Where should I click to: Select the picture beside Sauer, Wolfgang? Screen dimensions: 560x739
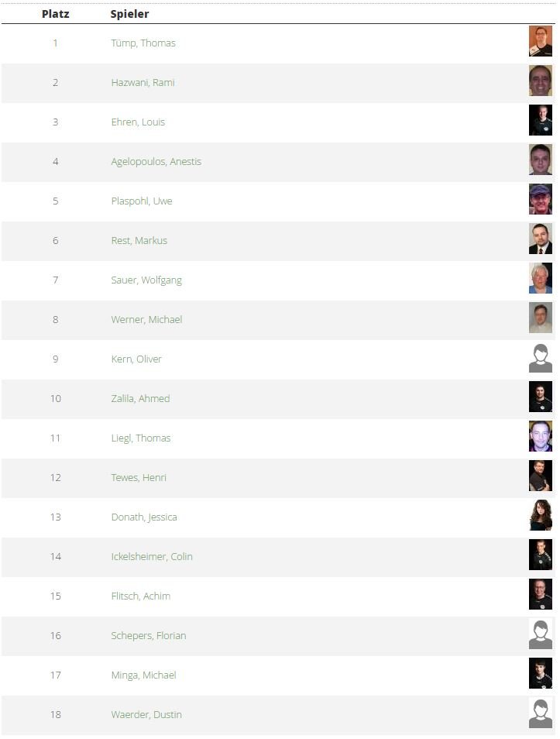540,279
